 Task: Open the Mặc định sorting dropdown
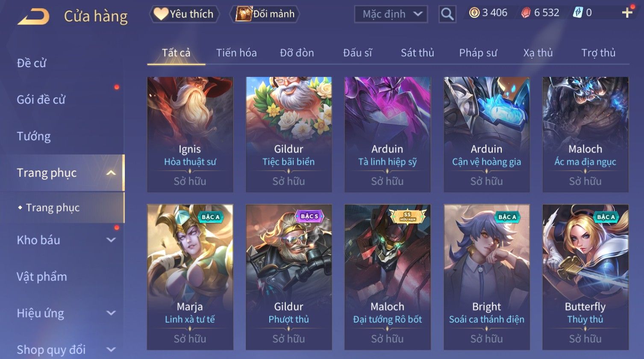point(391,14)
